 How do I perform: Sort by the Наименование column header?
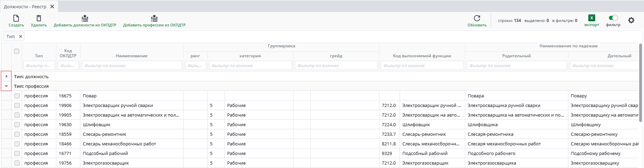coord(132,56)
